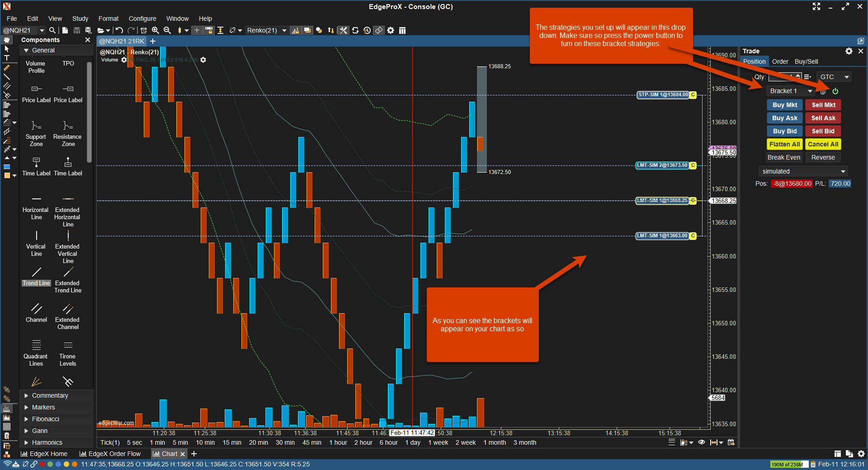Click the memory usage bar 190M of 236M

pos(788,464)
